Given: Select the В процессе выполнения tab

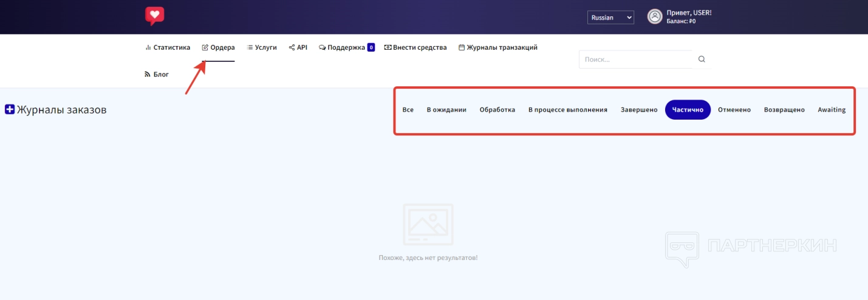Looking at the screenshot, I should [568, 110].
